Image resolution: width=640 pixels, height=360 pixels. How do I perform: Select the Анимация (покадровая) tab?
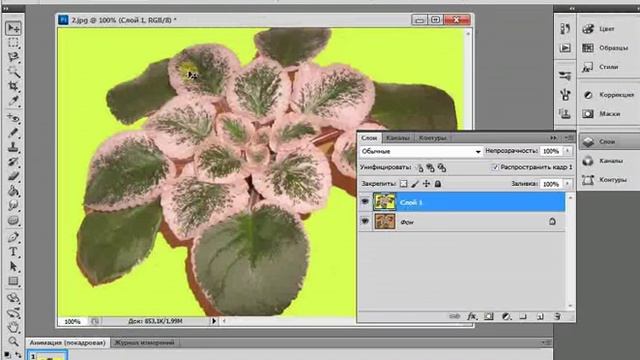coord(68,342)
